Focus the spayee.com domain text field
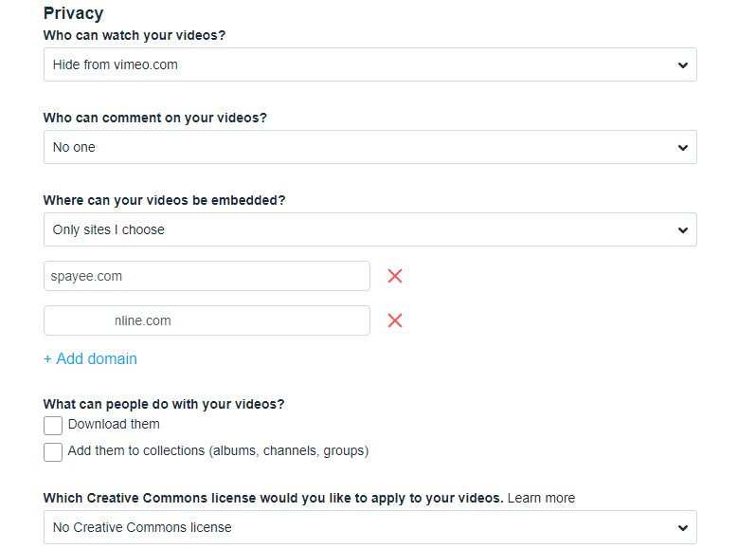Viewport: 756px width, 549px height. pyautogui.click(x=207, y=276)
